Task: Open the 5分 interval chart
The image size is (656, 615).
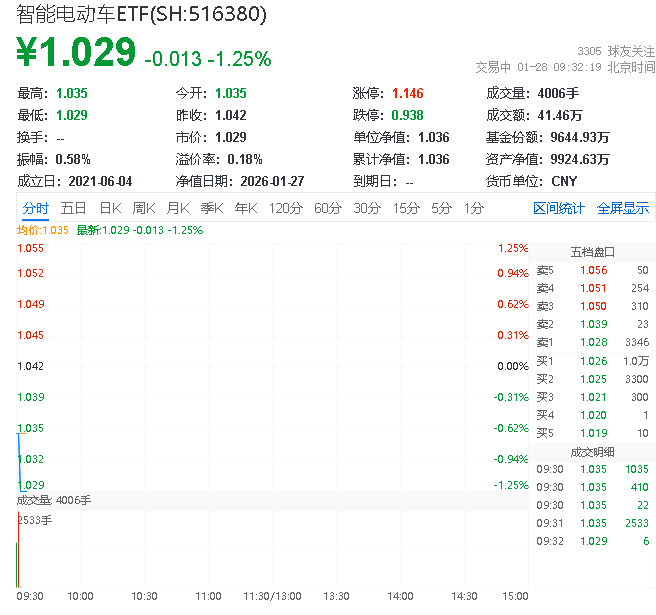Action: pos(441,208)
